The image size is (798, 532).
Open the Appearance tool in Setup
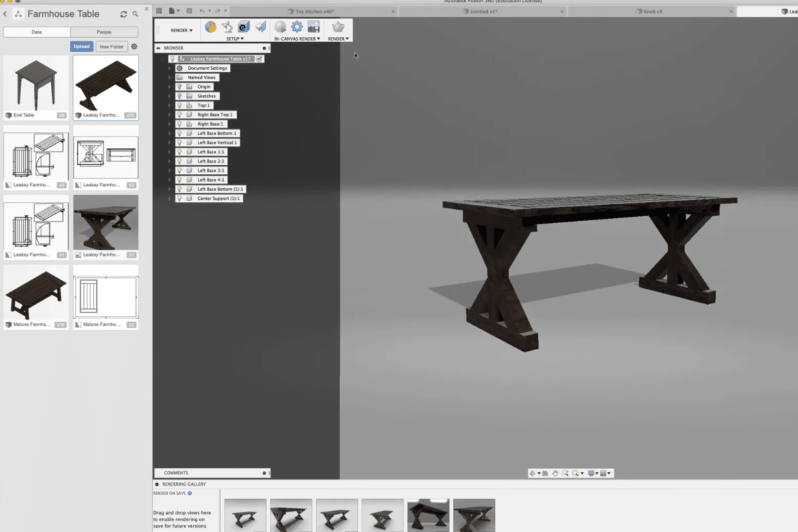point(210,27)
